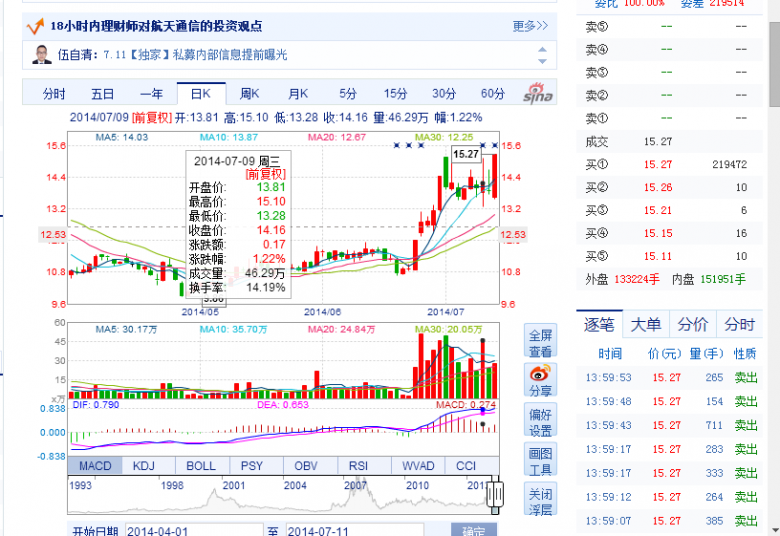The width and height of the screenshot is (780, 536).
Task: Open 偏好设置 preferences button
Action: [540, 422]
